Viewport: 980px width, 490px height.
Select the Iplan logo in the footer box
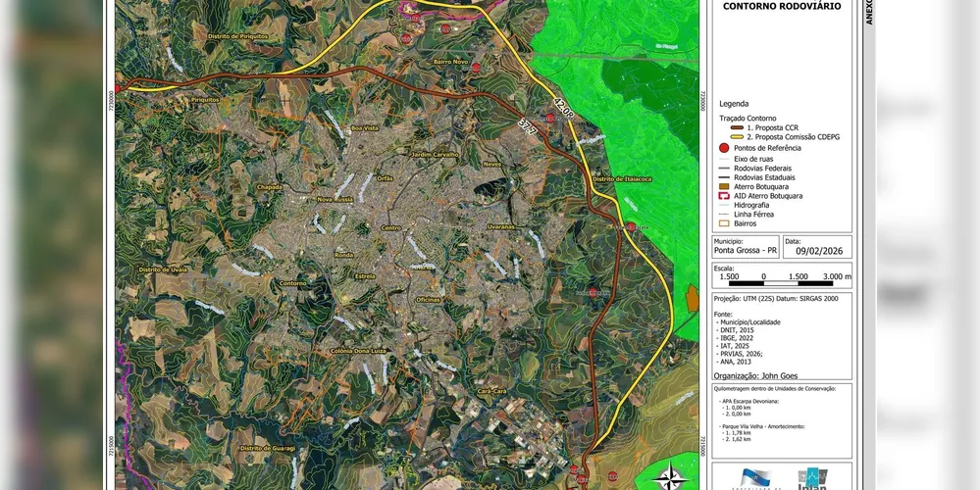812,479
